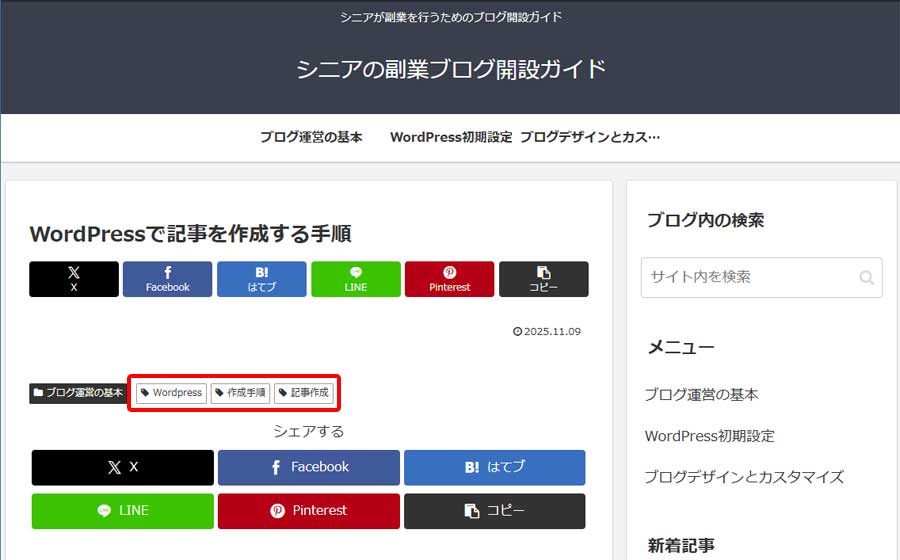
Task: Share via top LINE button
Action: tap(356, 279)
